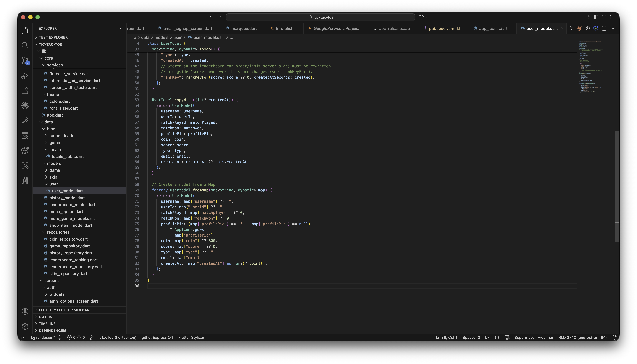Click errors and warnings count in status bar
637x364 pixels.
(x=76, y=338)
